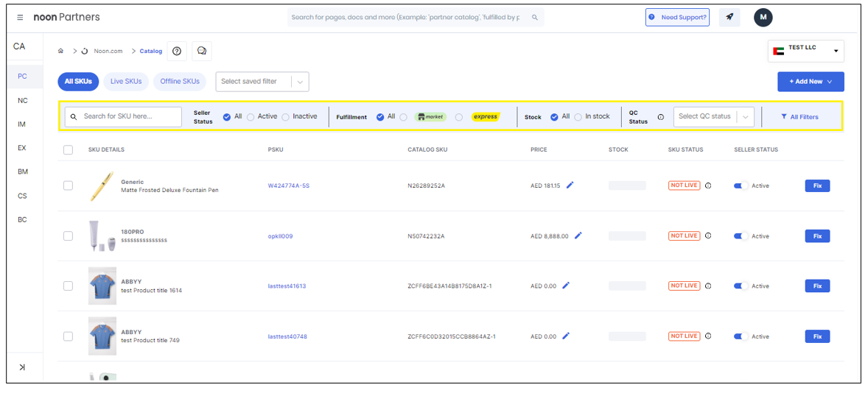868x393 pixels.
Task: Open the IM sidebar item
Action: point(22,124)
